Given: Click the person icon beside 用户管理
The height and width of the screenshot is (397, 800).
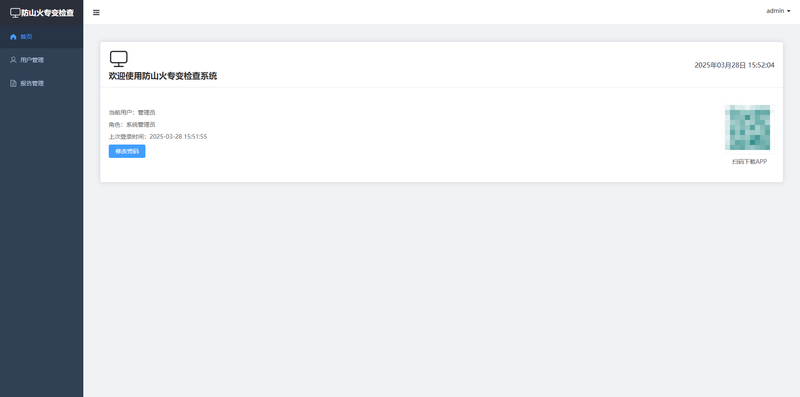Looking at the screenshot, I should 13,60.
